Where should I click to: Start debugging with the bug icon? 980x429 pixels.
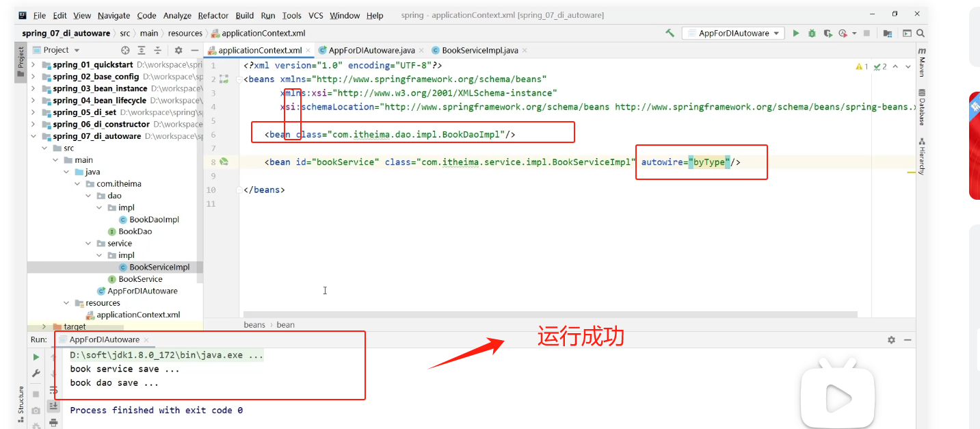812,33
